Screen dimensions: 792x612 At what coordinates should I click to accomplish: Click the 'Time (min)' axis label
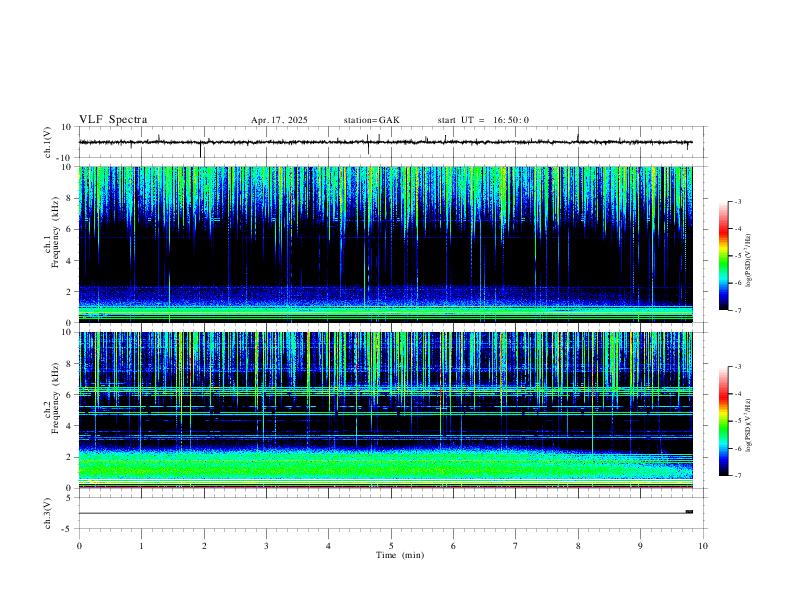[x=400, y=555]
